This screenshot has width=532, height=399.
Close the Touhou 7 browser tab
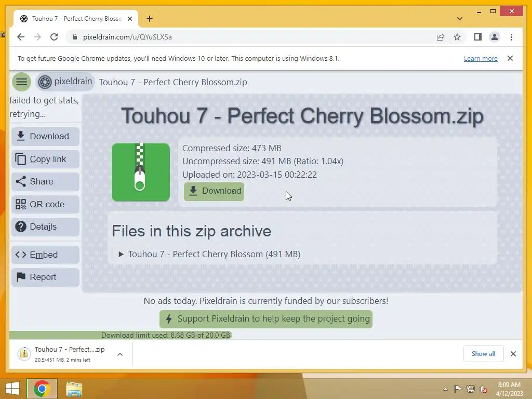click(x=129, y=19)
